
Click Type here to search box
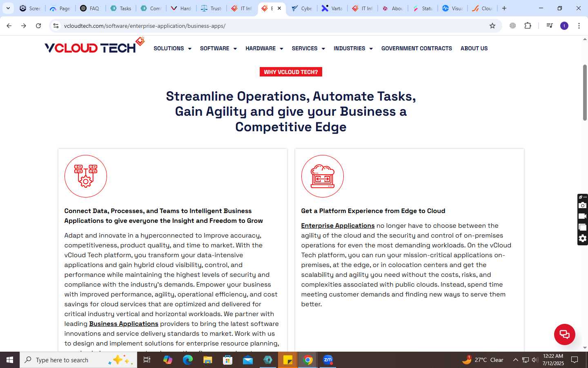(x=78, y=360)
